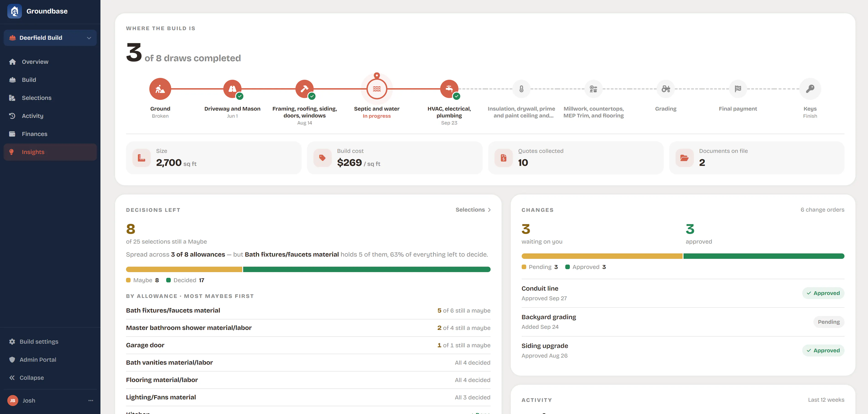This screenshot has height=414, width=868.
Task: Open Build settings
Action: pos(50,342)
